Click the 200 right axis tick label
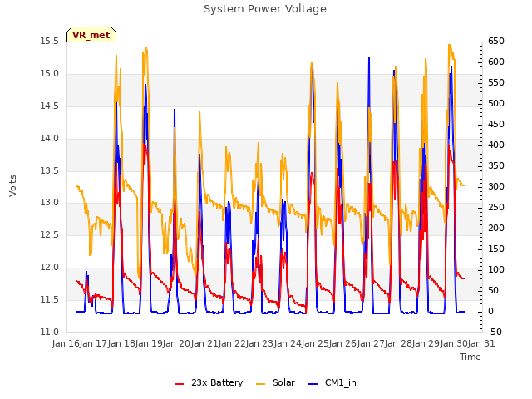Screen dimensions: 532x399 pyautogui.click(x=496, y=228)
